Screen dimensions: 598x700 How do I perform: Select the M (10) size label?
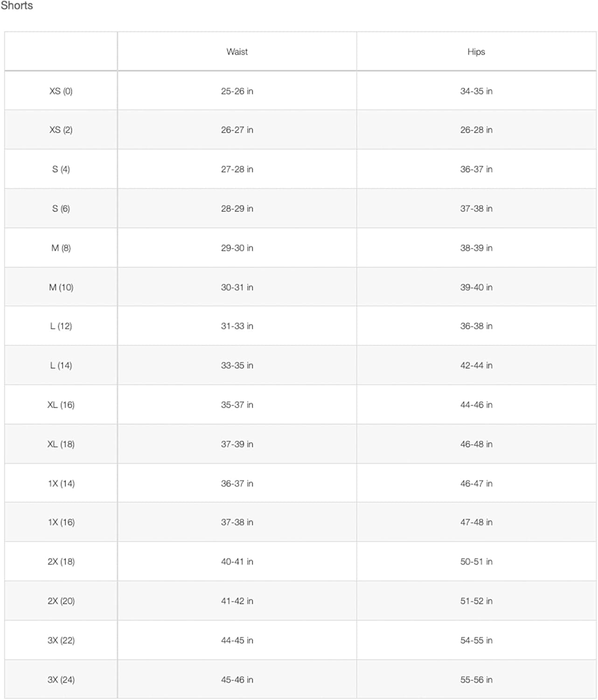click(x=61, y=287)
